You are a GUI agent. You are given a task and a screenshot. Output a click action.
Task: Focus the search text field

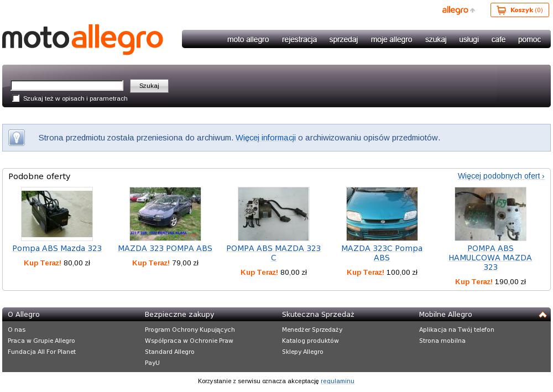coord(67,86)
